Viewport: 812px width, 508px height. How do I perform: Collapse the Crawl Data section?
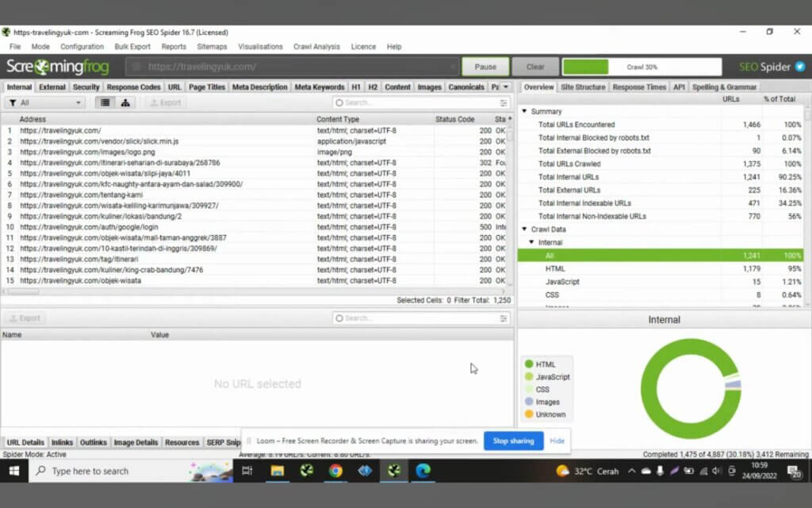[x=525, y=229]
